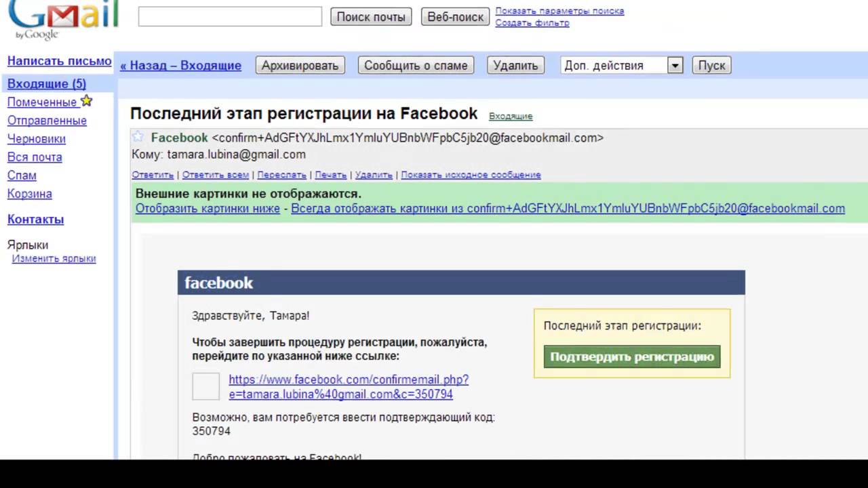Click the Поиск почты button
Image resolution: width=868 pixels, height=488 pixels.
pos(371,17)
